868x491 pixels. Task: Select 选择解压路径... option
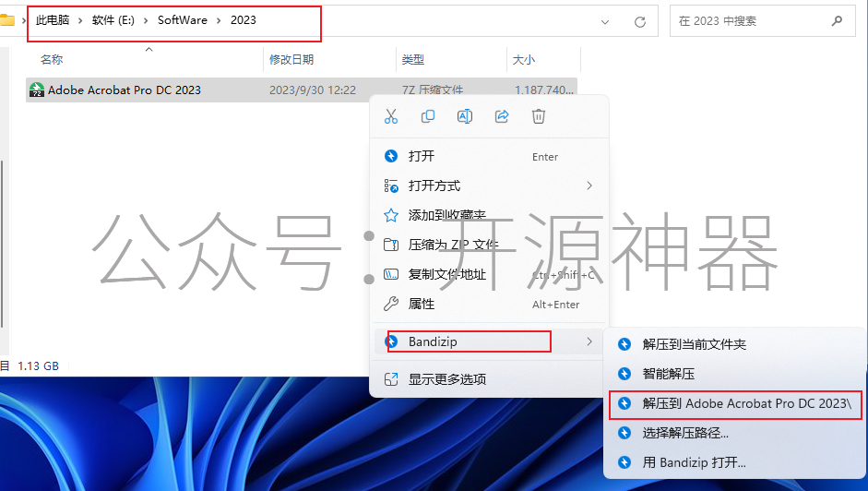[735, 433]
